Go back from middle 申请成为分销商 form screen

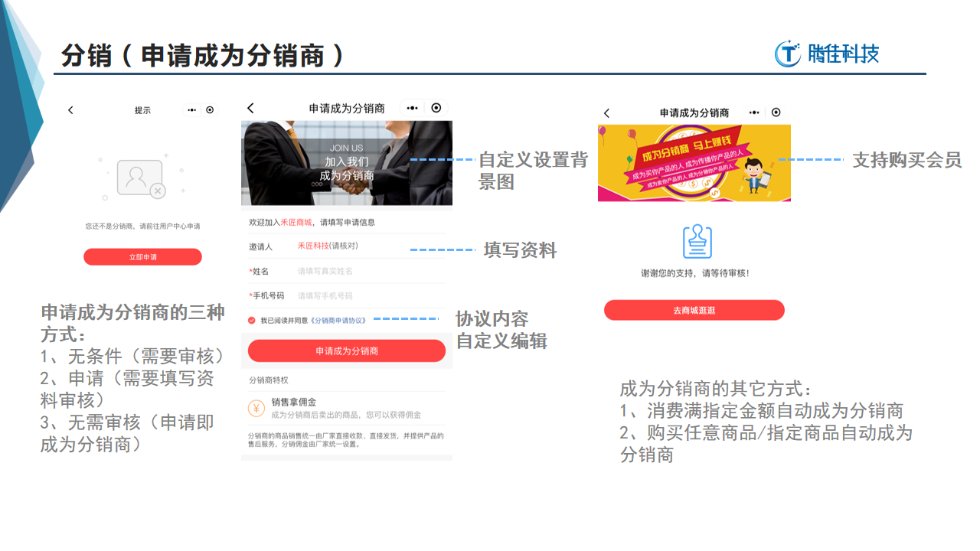(250, 109)
